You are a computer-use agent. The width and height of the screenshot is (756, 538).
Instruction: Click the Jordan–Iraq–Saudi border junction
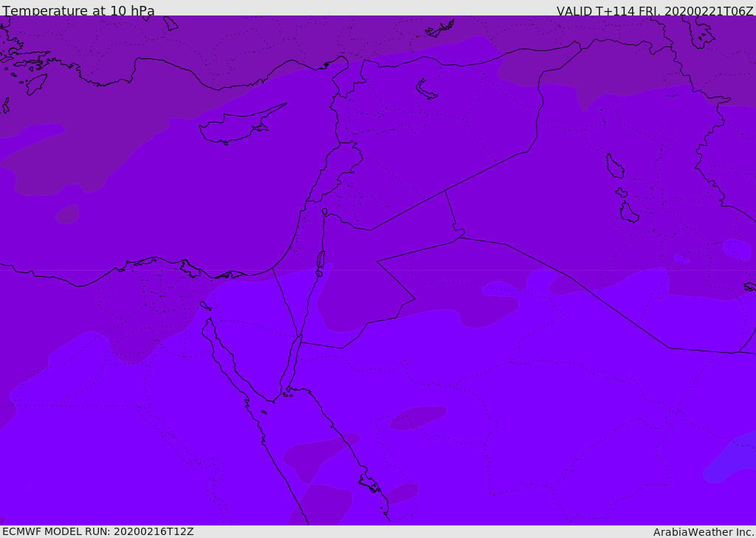coord(458,237)
